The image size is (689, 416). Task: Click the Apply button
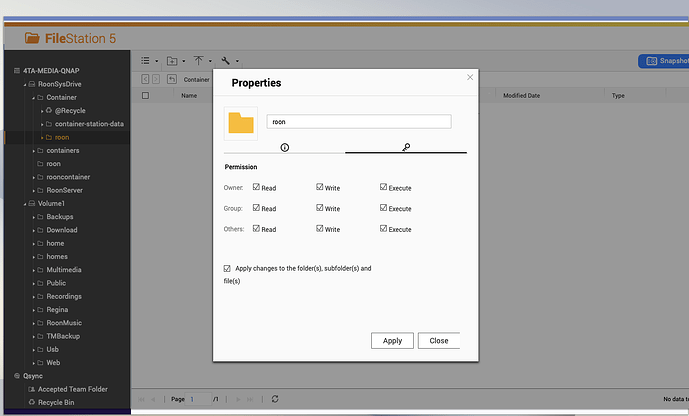click(392, 340)
